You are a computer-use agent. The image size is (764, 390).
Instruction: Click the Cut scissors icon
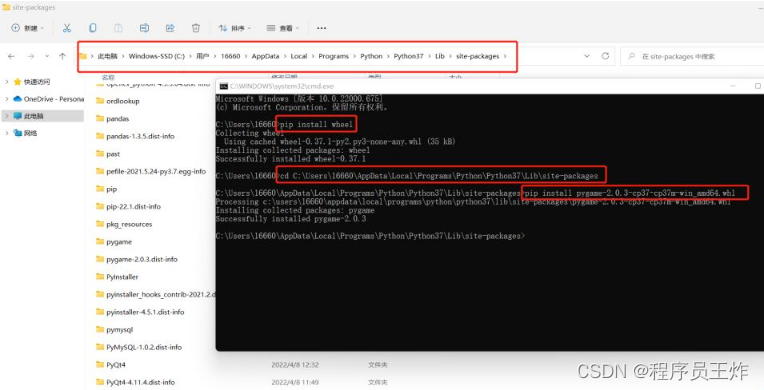(67, 28)
